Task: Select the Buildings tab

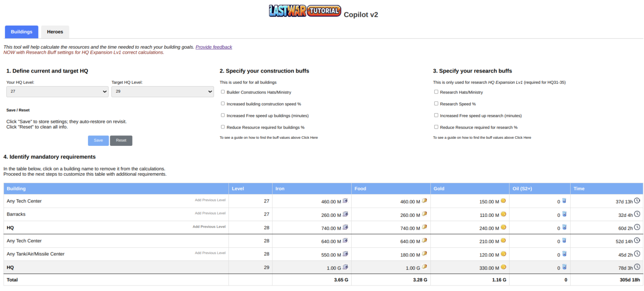Action: point(21,32)
